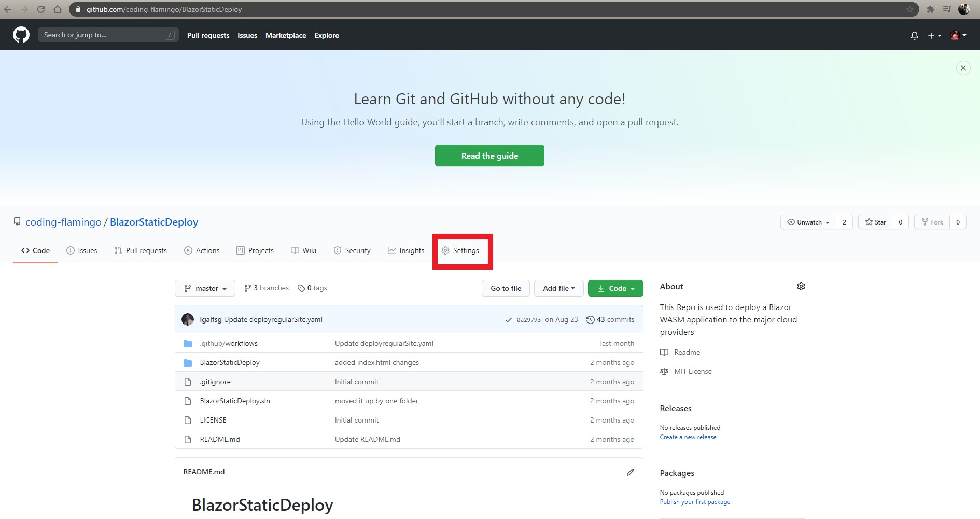Image resolution: width=980 pixels, height=519 pixels.
Task: Open the Wiki tab
Action: click(x=304, y=250)
